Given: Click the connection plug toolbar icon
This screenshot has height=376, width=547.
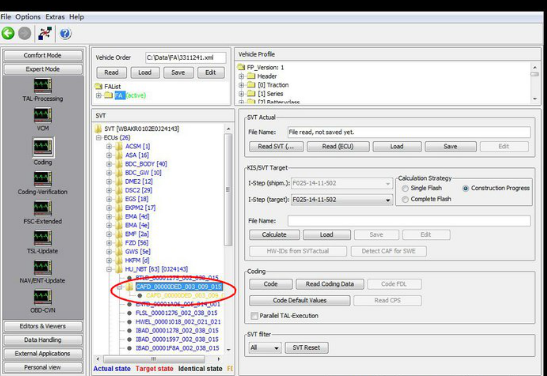Looking at the screenshot, I should pos(45,34).
